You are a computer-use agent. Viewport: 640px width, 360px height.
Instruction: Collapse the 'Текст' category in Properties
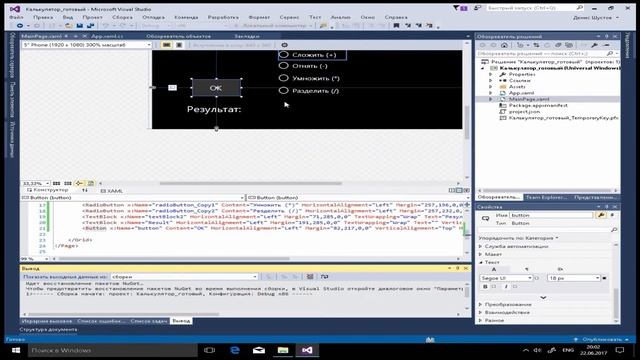pyautogui.click(x=481, y=262)
